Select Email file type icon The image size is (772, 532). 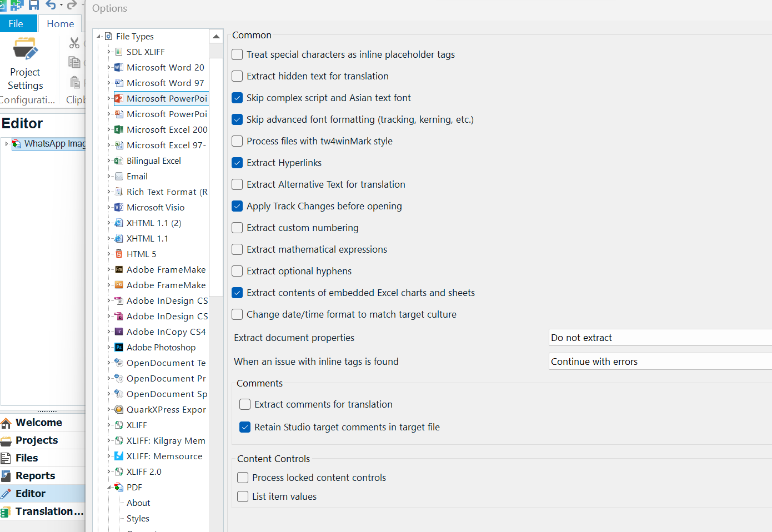point(119,176)
